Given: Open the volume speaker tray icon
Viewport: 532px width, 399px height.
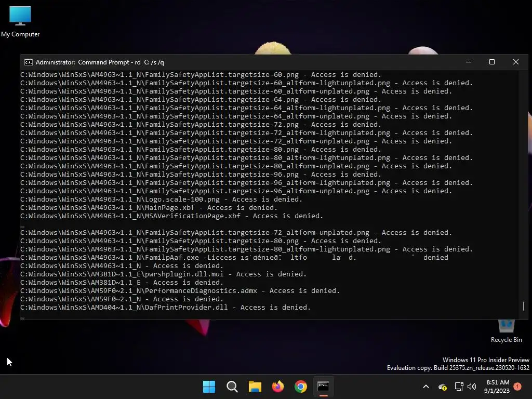Looking at the screenshot, I should (472, 387).
